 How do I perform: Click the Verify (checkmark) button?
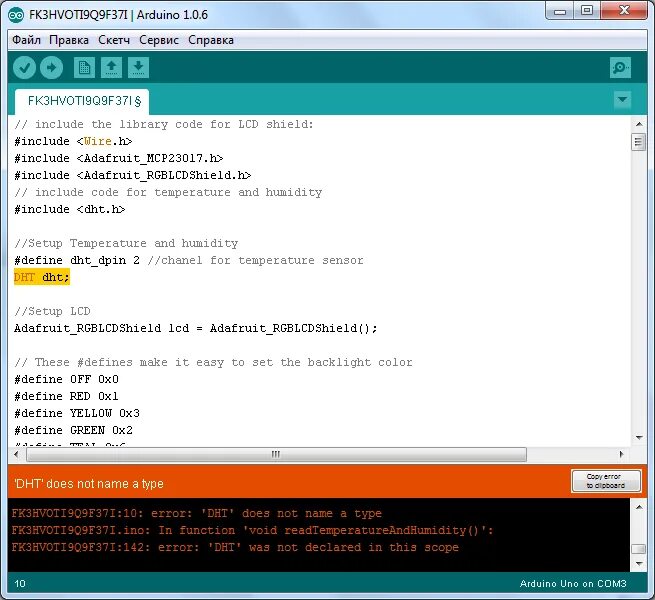[24, 67]
